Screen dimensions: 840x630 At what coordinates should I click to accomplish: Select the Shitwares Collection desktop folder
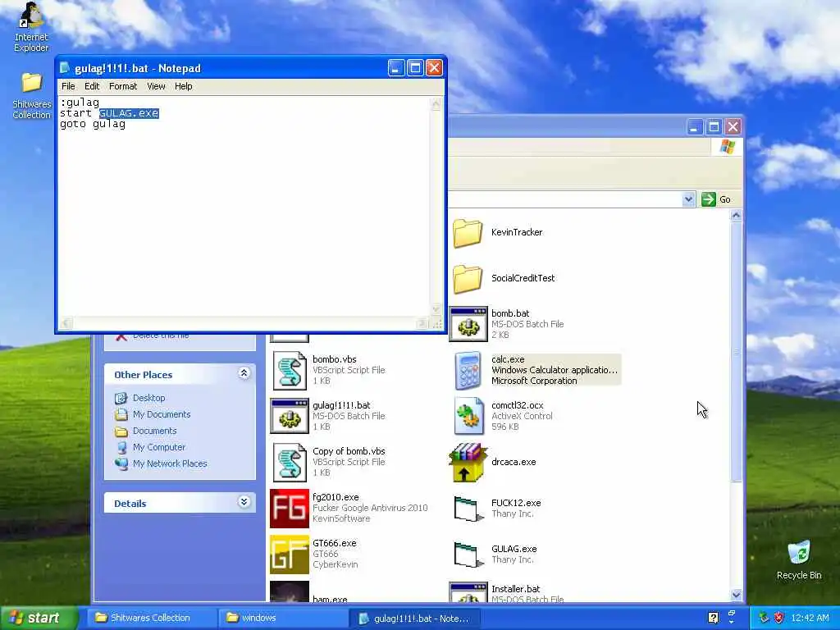[x=31, y=95]
